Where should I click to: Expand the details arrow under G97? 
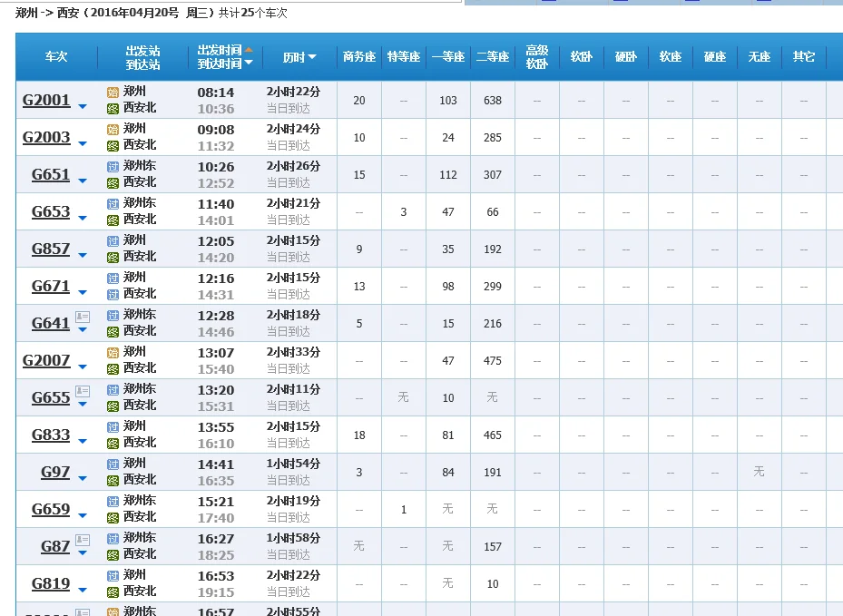[83, 479]
